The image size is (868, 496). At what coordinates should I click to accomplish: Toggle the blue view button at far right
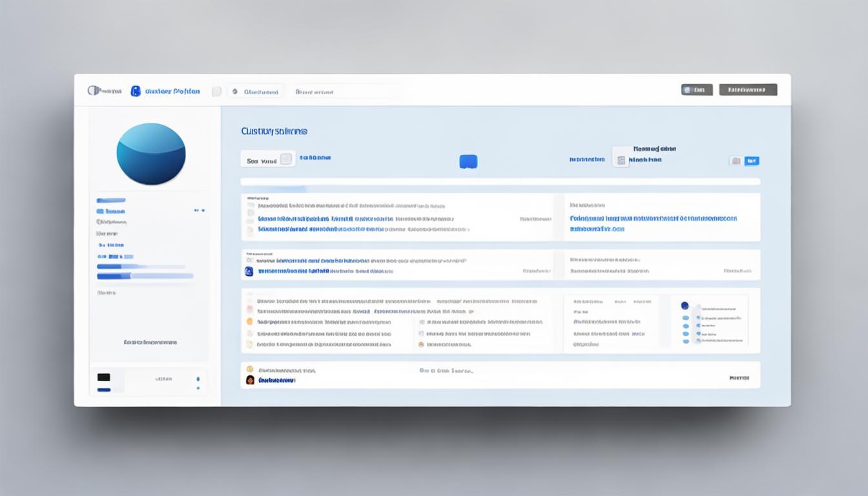coord(752,161)
